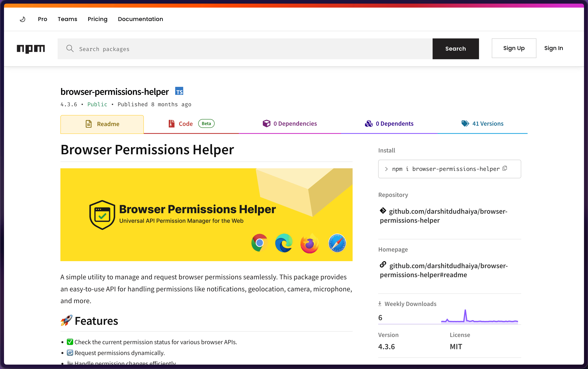Open Documentation link

(140, 19)
